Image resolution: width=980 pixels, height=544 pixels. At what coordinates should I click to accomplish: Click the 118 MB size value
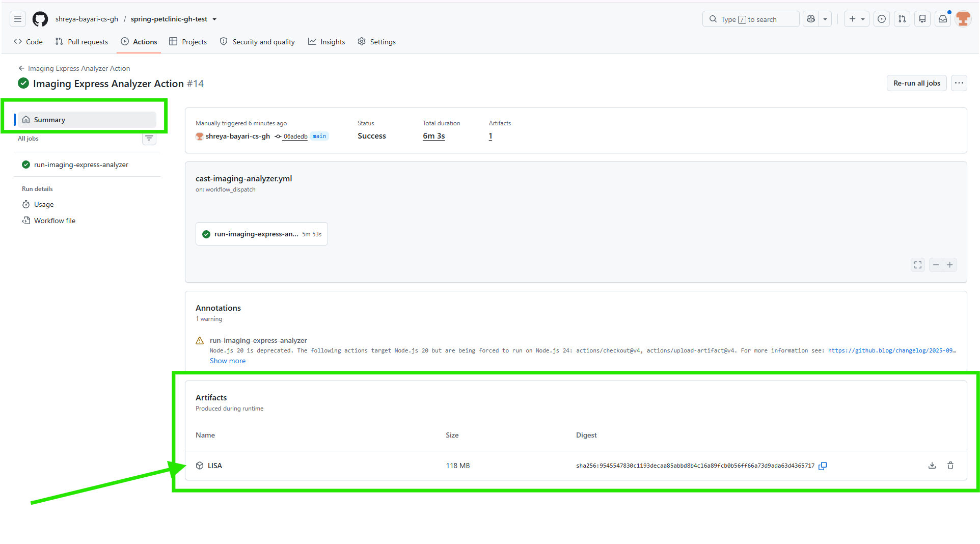(x=458, y=466)
